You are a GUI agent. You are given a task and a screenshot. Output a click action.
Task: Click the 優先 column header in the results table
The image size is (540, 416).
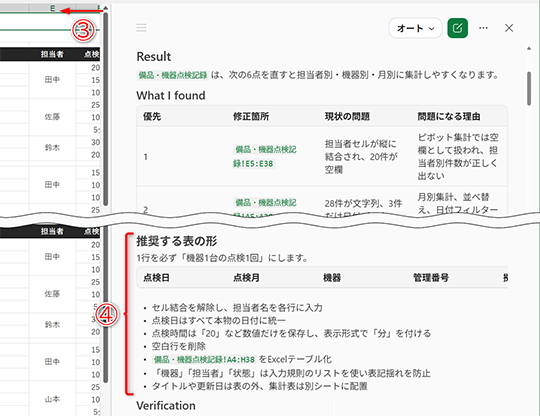[x=152, y=116]
